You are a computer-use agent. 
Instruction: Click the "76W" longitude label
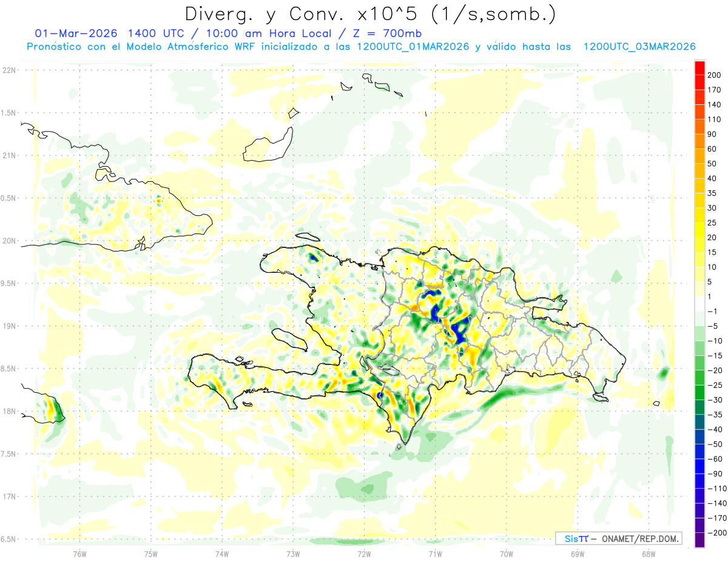79,554
